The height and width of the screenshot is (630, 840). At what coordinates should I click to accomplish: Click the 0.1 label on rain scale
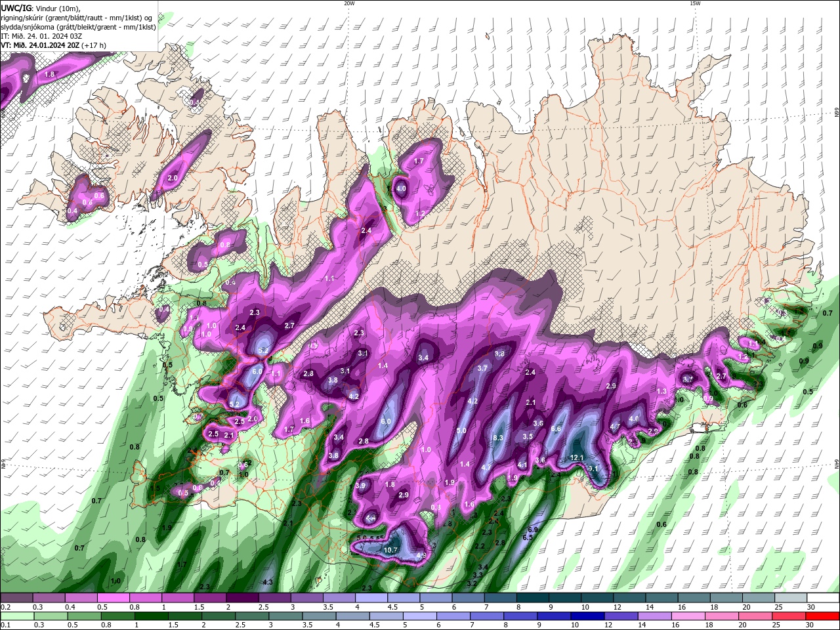[5, 625]
